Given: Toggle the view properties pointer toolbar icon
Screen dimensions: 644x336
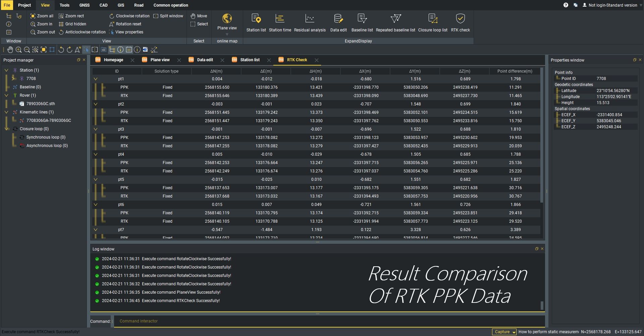Looking at the screenshot, I should [x=86, y=50].
